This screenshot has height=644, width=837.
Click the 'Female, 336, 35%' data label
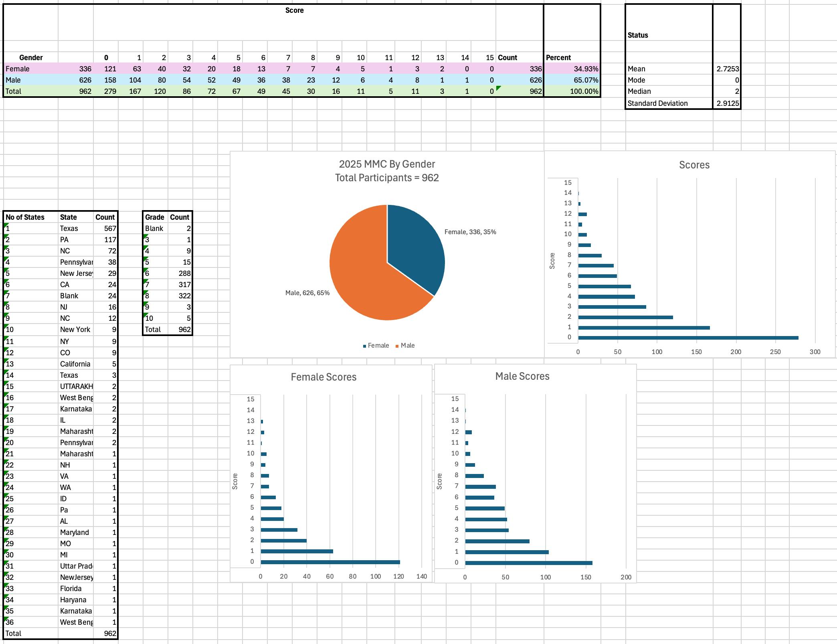click(470, 232)
